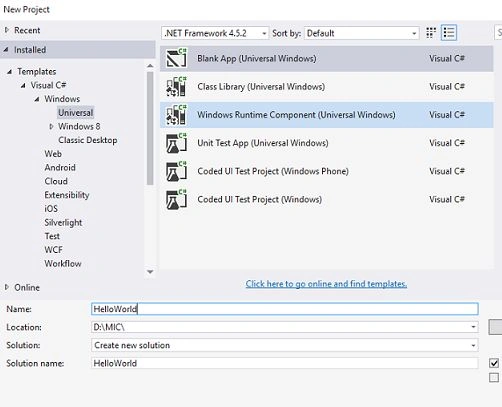The height and width of the screenshot is (407, 502).
Task: Collapse the Windows tree node
Action: point(37,99)
